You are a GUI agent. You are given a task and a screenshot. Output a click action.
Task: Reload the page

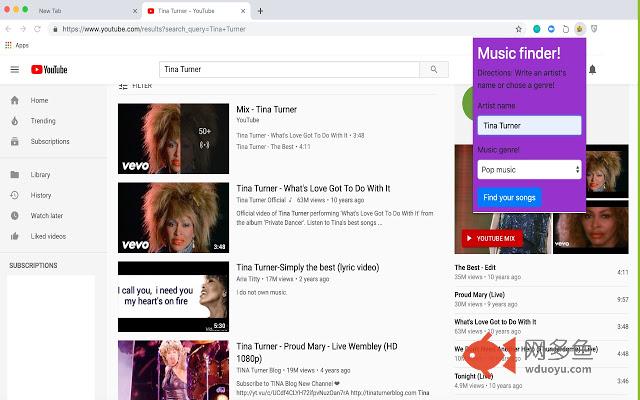coord(38,29)
